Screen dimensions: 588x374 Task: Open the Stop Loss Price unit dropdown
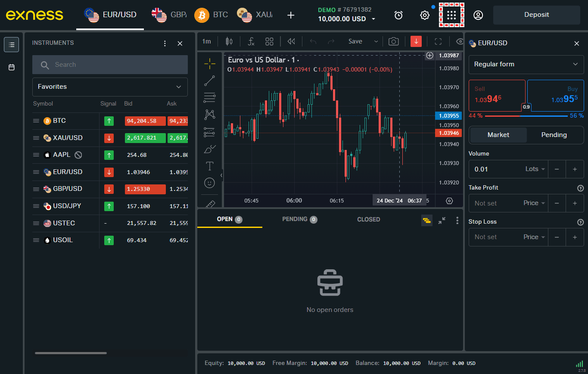coord(535,237)
